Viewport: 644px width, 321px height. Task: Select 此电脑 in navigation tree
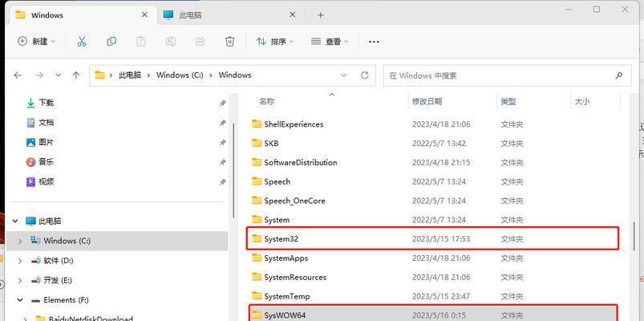pos(50,221)
